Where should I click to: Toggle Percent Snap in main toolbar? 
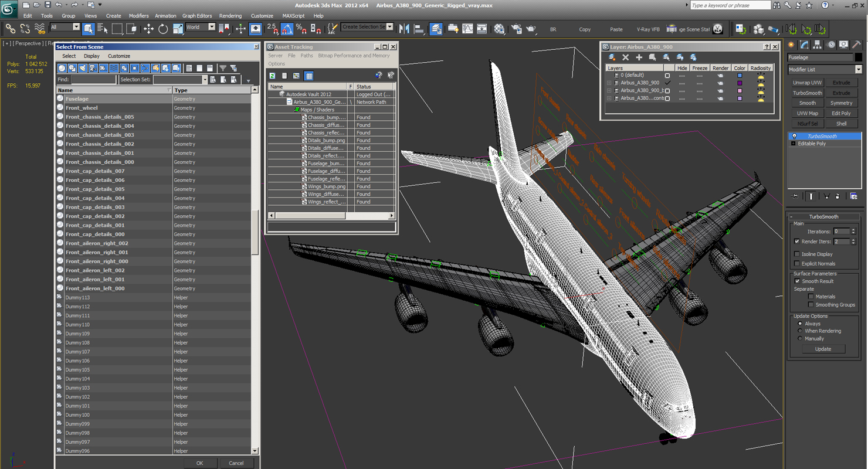[x=301, y=28]
